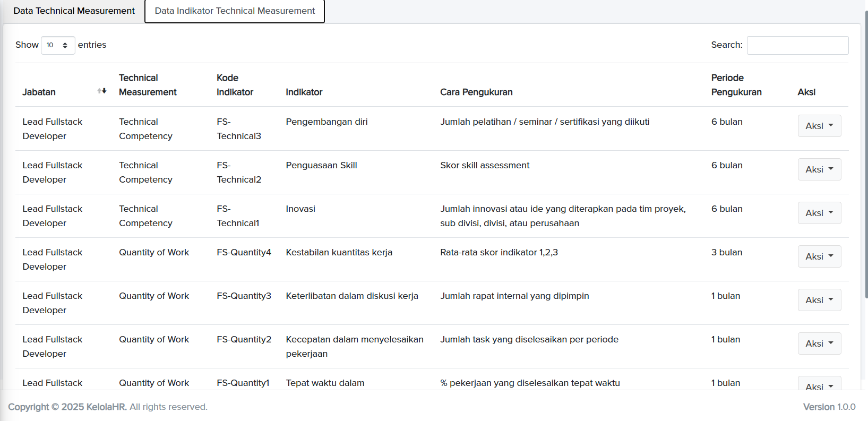Sort by Technical Measurement column header

coord(148,85)
